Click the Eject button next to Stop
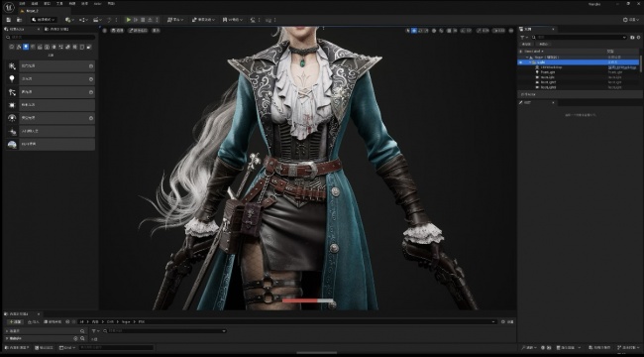This screenshot has width=644, height=357. (x=150, y=20)
